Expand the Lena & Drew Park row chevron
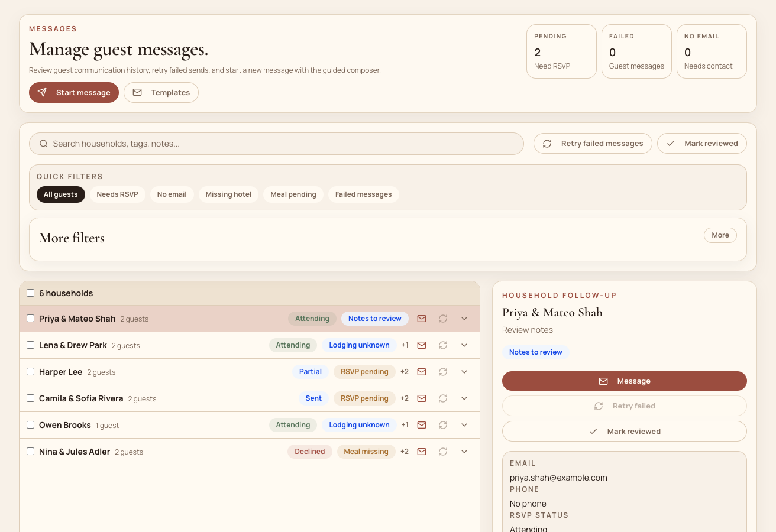 (464, 345)
